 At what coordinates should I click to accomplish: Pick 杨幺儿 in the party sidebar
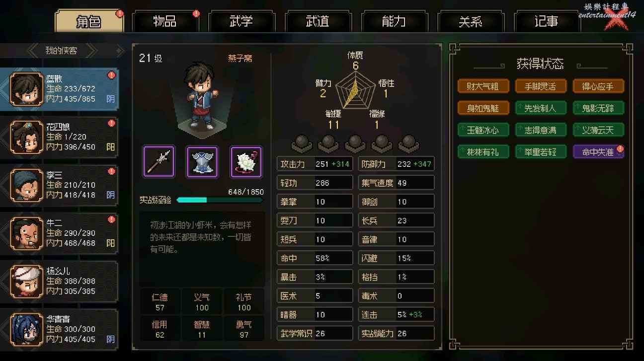point(27,281)
